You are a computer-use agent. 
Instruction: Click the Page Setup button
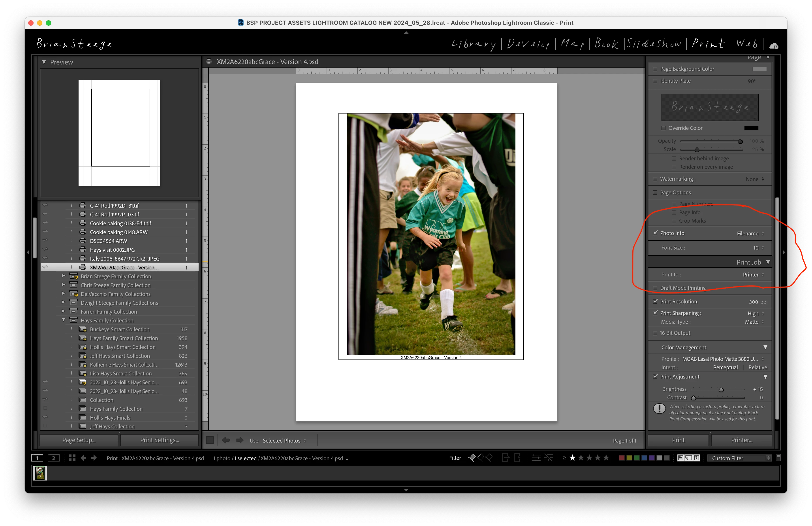pos(79,440)
